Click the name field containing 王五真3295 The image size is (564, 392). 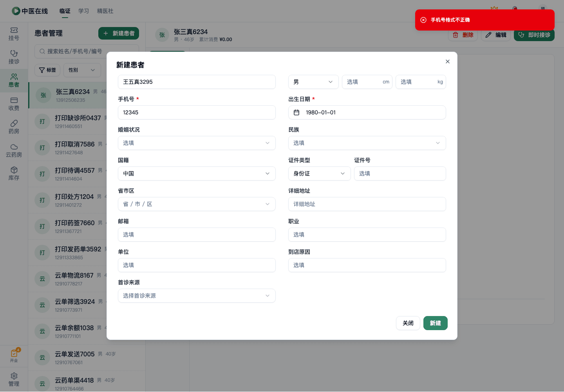(x=197, y=82)
